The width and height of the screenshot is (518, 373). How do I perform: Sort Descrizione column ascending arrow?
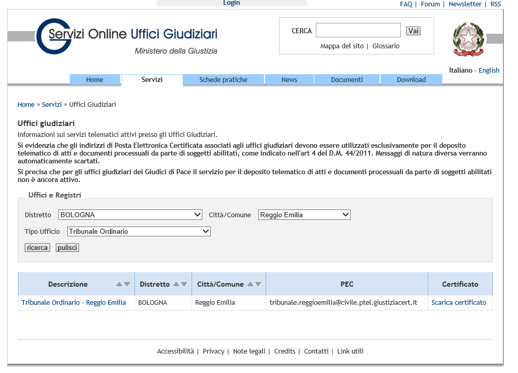(119, 284)
